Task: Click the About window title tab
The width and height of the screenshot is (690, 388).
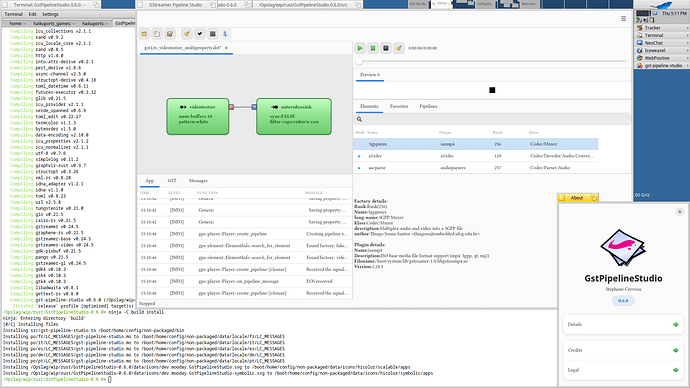Action: pyautogui.click(x=577, y=198)
